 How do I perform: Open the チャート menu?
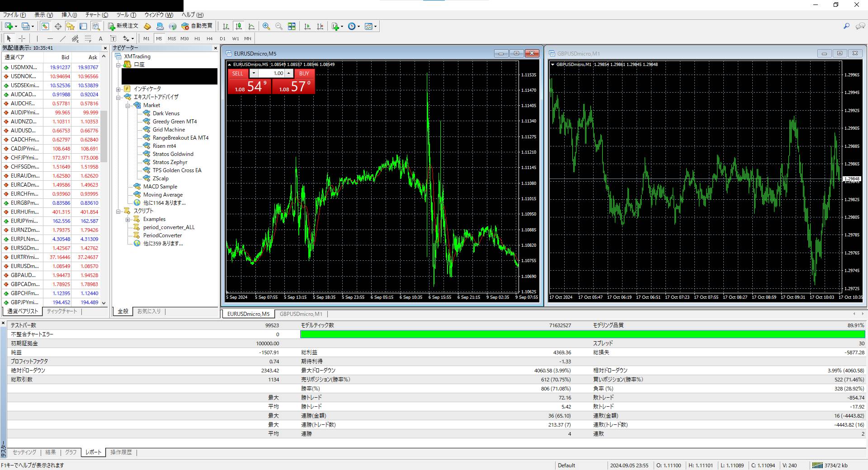coord(97,15)
